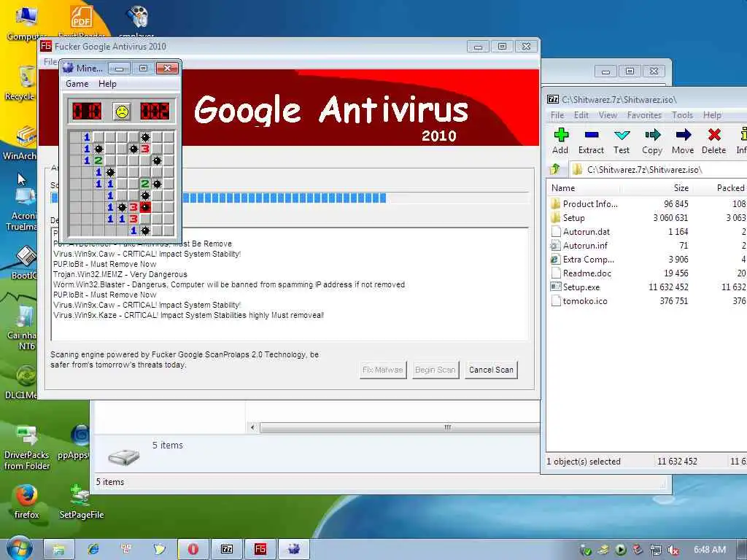Image resolution: width=747 pixels, height=560 pixels.
Task: Click the red Delete icon in 7-Zip
Action: coord(713,141)
